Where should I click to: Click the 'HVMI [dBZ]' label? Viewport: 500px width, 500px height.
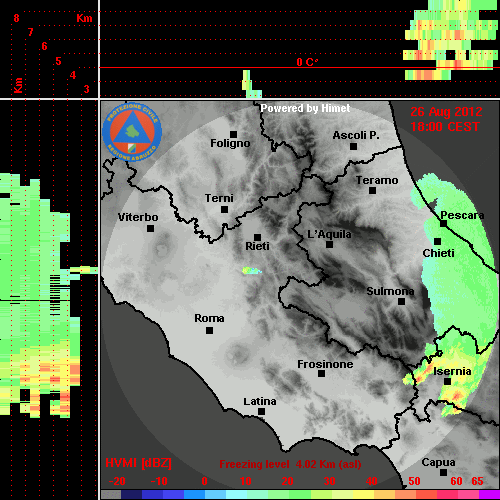(x=139, y=463)
